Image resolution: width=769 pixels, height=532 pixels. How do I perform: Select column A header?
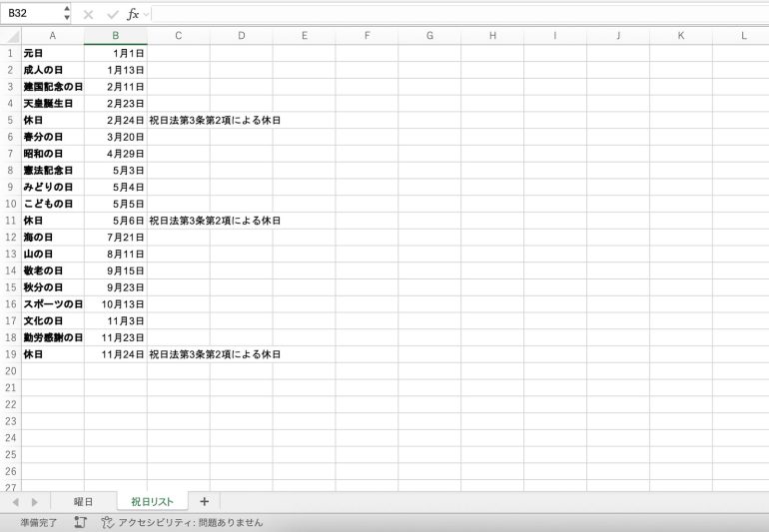point(53,36)
